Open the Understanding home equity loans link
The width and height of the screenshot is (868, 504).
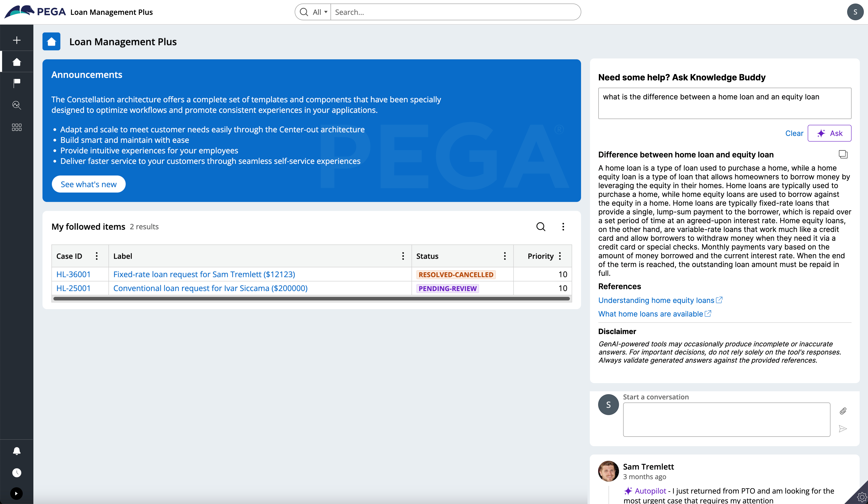pos(656,300)
